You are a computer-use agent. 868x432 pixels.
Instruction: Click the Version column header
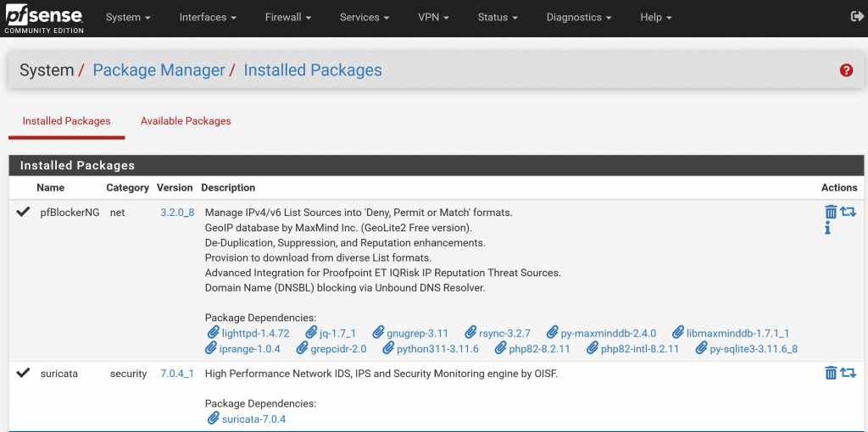coord(175,187)
